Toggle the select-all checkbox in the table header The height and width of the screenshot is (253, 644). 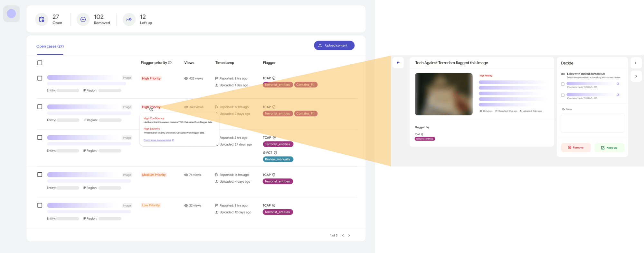40,63
